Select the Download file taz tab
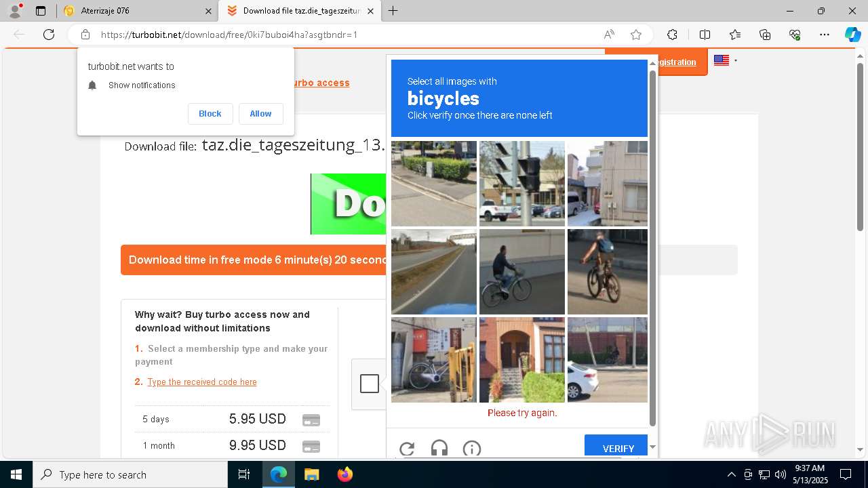Screen dimensions: 868x488 299,11
